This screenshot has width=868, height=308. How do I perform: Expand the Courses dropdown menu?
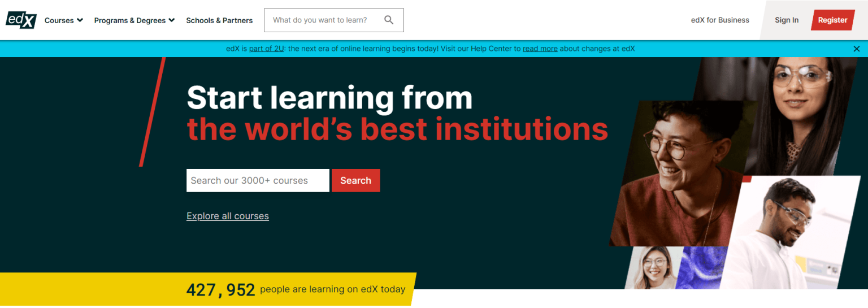[x=63, y=20]
